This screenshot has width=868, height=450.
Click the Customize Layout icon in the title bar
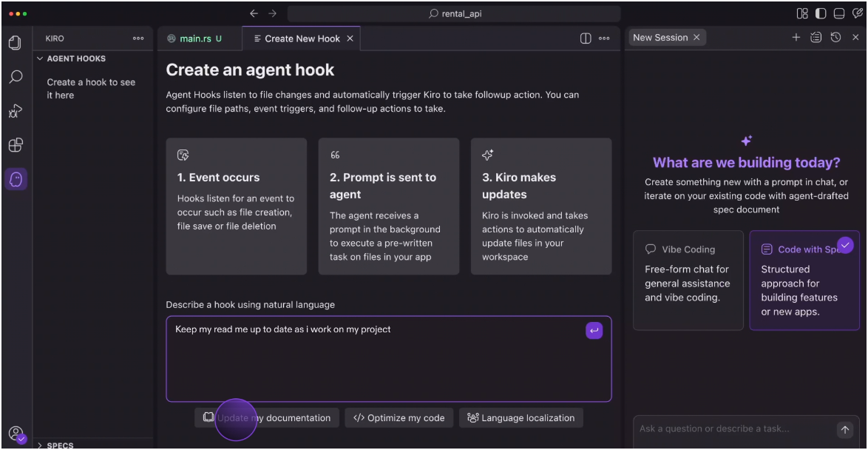pos(802,13)
